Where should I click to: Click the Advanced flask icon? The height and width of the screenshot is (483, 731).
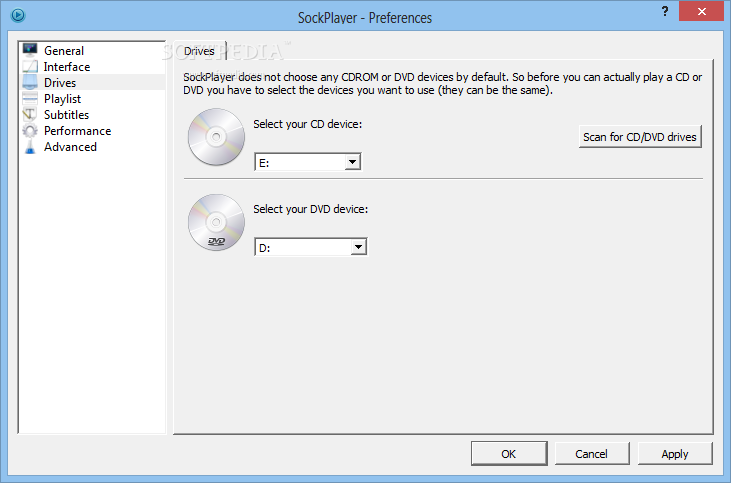click(x=30, y=147)
